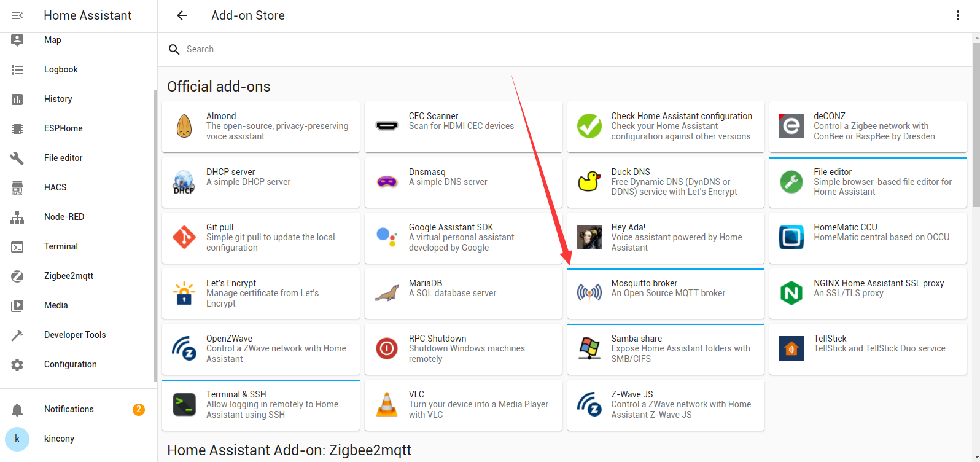Click the back arrow beside Add-on Store

tap(182, 15)
